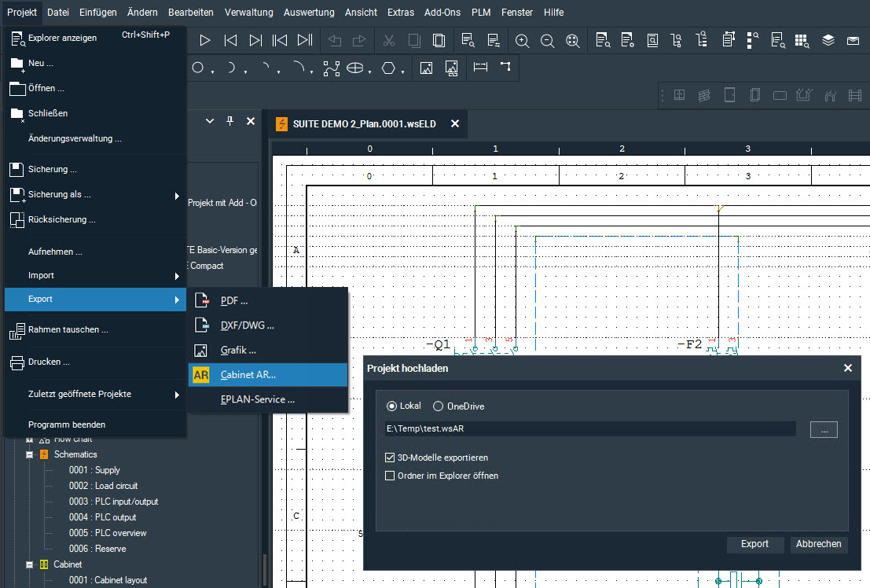Click the dimension line tool icon
This screenshot has height=588, width=870.
[x=480, y=67]
